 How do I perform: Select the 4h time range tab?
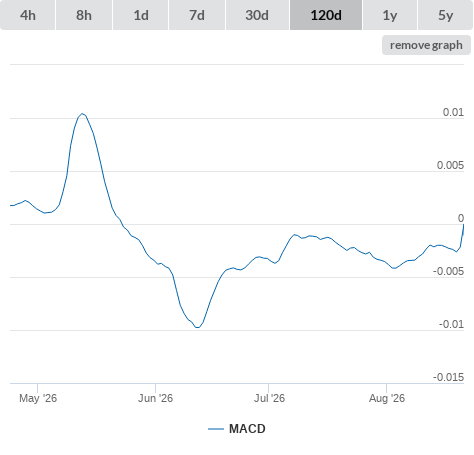coord(28,15)
